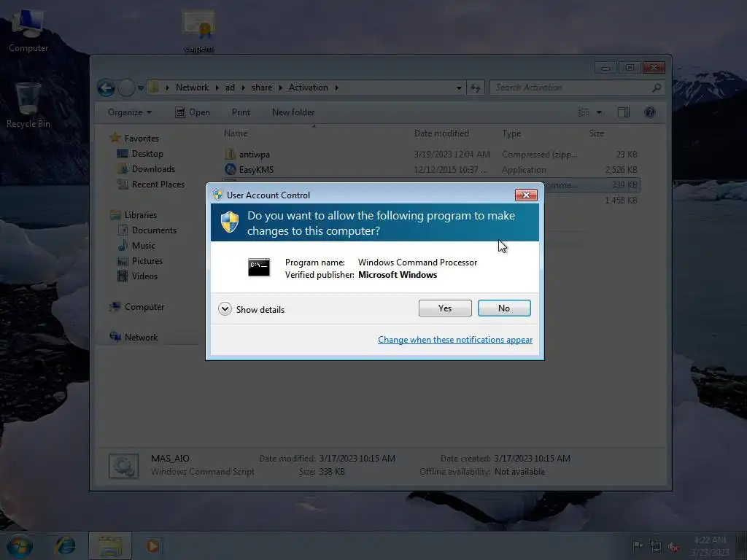The width and height of the screenshot is (747, 560).
Task: Select the Recycle Bin desktop icon
Action: point(28,106)
